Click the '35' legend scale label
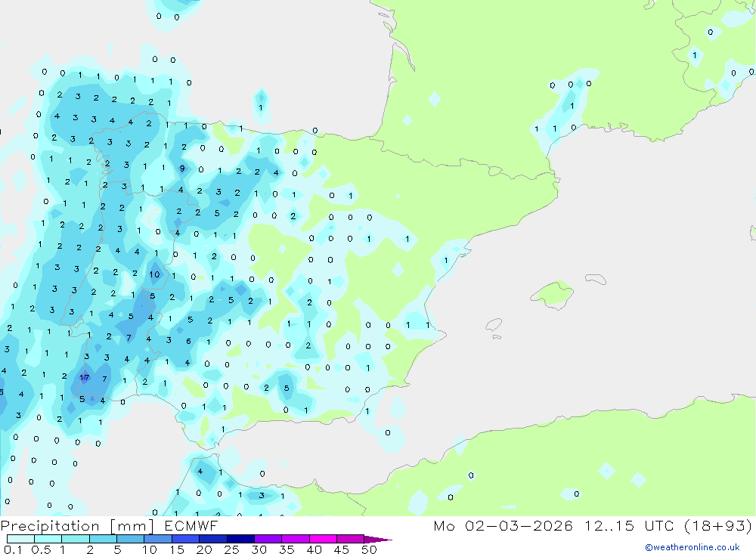Viewport: 756px width, 554px height. pos(287,549)
